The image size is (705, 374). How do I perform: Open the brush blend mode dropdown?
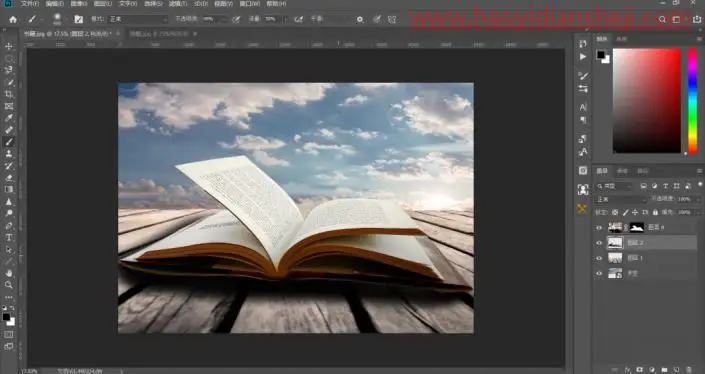(x=138, y=19)
